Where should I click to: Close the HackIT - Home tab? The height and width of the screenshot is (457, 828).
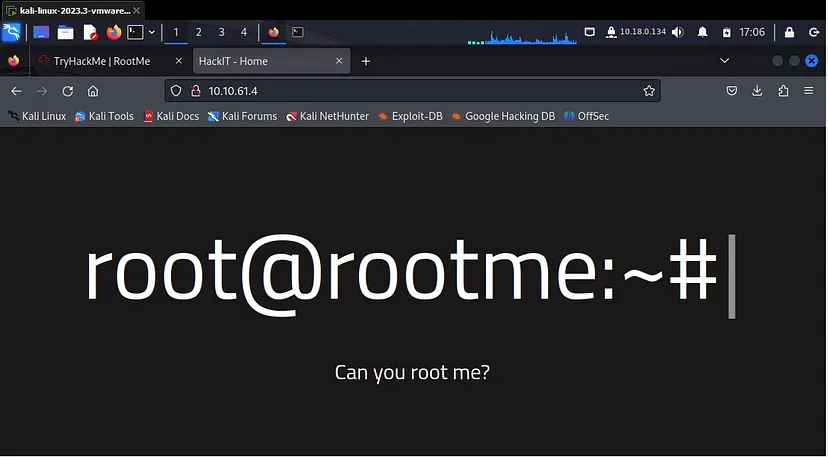tap(338, 61)
